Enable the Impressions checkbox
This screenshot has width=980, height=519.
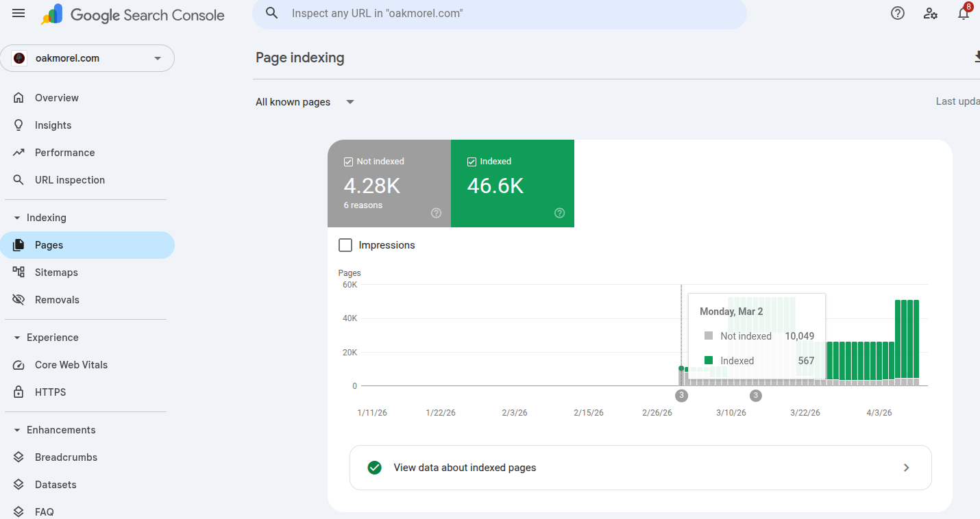345,245
